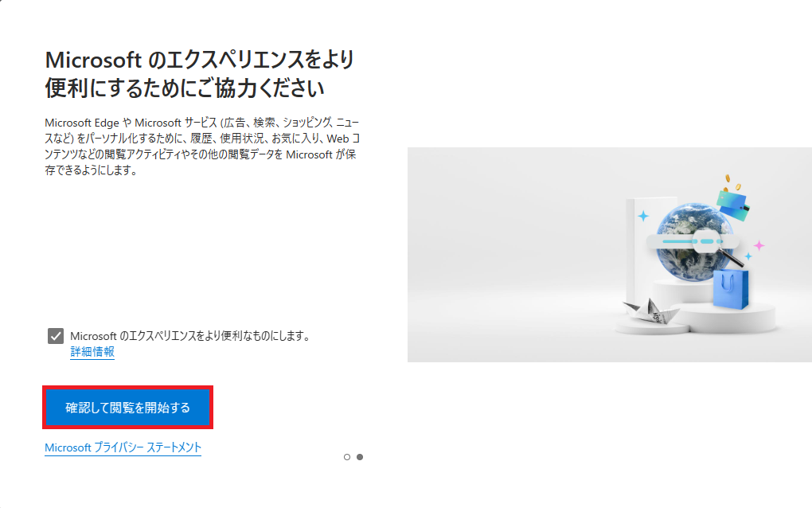Viewport: 812px width, 508px height.
Task: Select the filled second page indicator dot
Action: 360,457
